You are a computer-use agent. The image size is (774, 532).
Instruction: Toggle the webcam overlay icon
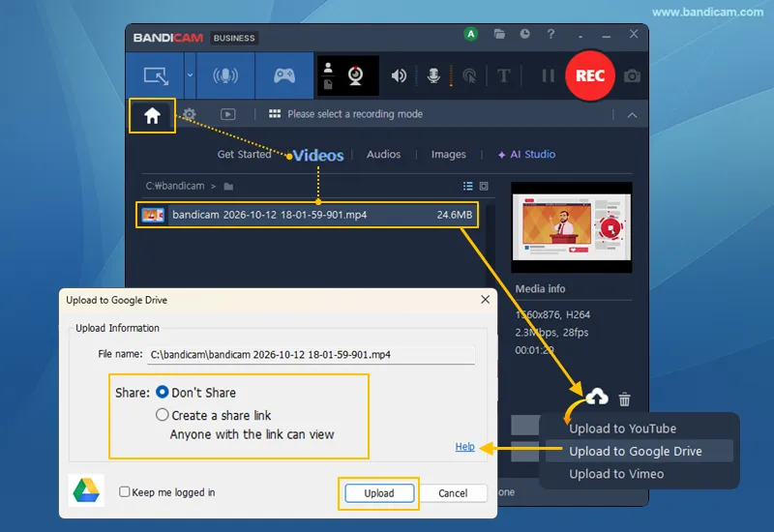point(355,75)
